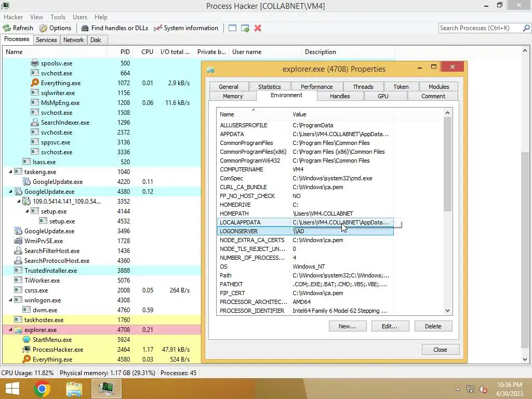532x399 pixels.
Task: Collapse the taskeng.exe tree node
Action: pos(10,171)
